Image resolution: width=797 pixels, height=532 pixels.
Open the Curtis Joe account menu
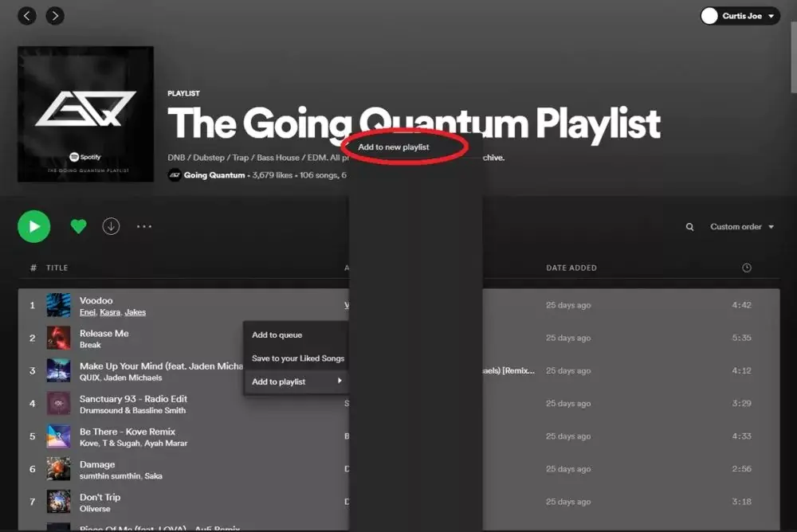click(740, 15)
